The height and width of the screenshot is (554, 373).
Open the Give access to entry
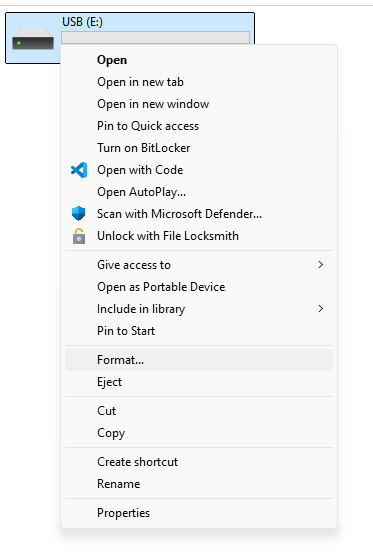tap(199, 265)
